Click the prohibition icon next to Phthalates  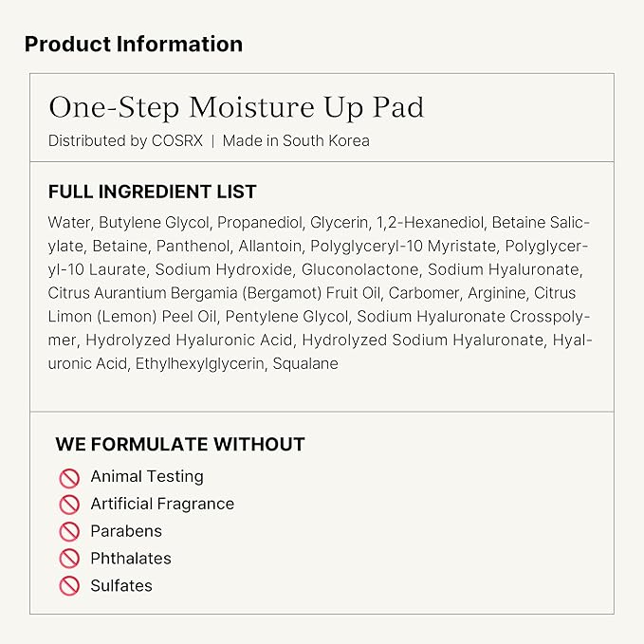coord(68,559)
